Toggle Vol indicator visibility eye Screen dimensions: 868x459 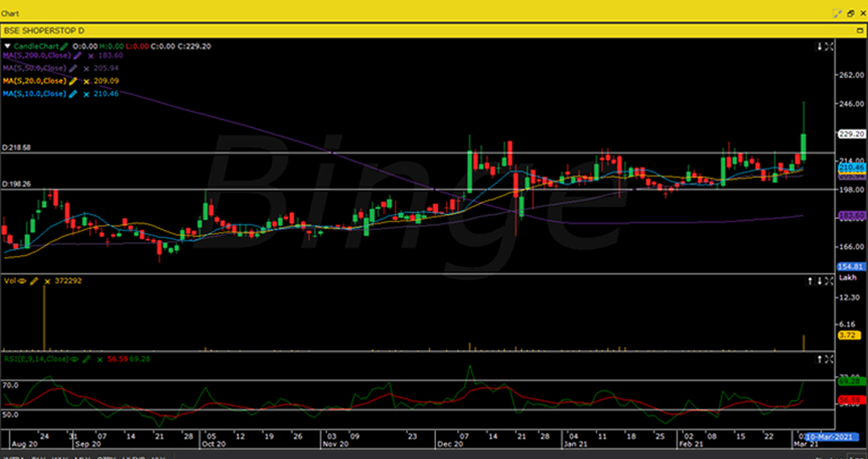pyautogui.click(x=23, y=281)
